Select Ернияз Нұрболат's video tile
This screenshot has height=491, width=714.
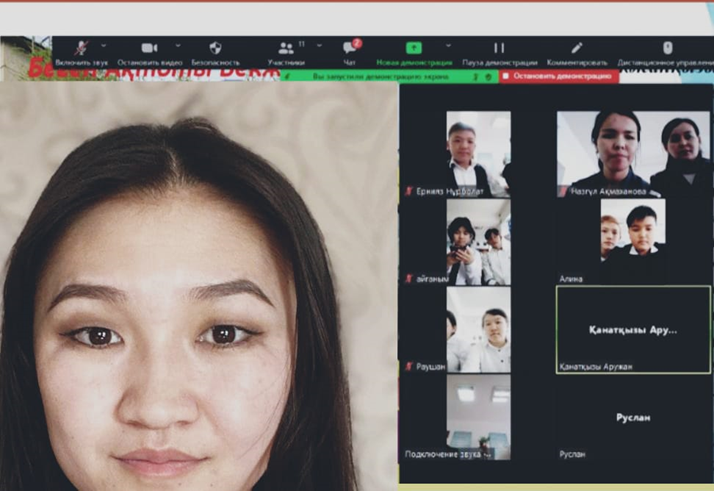pos(478,154)
